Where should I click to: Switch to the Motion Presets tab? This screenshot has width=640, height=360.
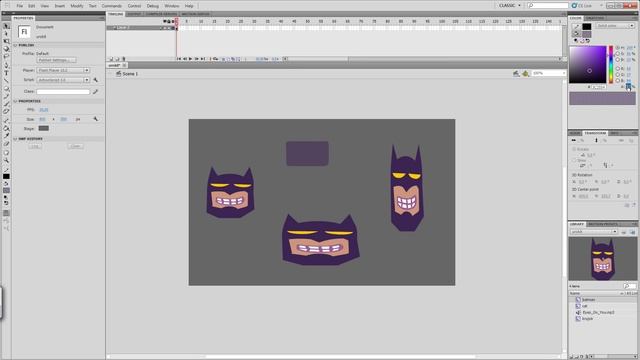tap(603, 224)
